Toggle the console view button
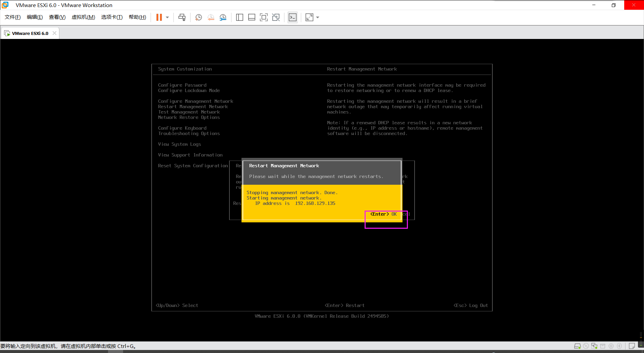 point(292,17)
